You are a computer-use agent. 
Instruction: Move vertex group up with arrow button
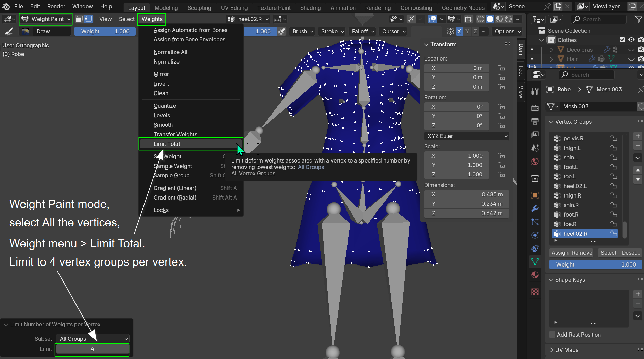638,170
